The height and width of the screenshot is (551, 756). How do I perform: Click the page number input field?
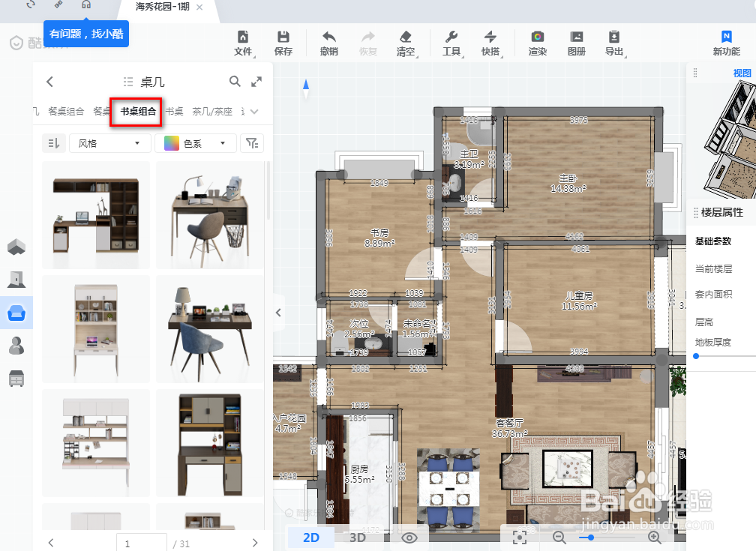(142, 543)
